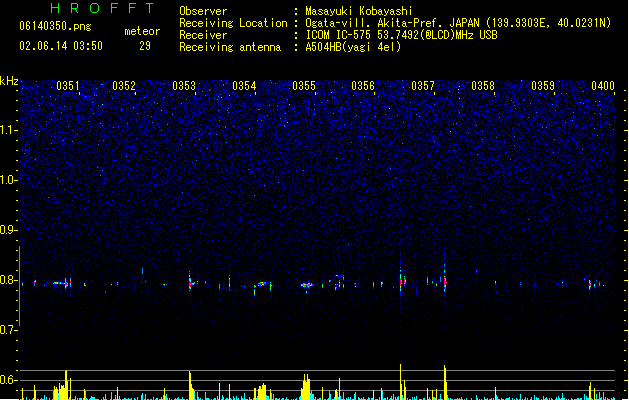Click the Receiving antenna label
Screen dimensions: 629x400
pos(230,47)
